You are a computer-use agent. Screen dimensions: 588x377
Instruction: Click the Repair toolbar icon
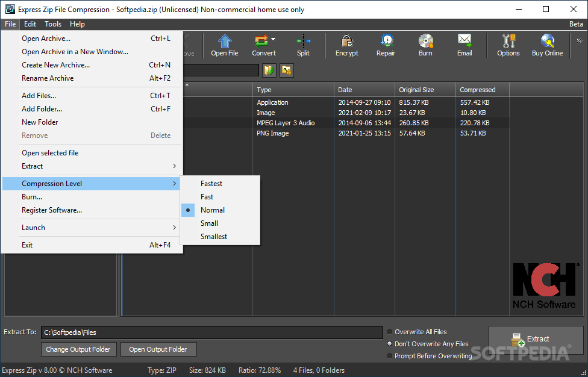(x=386, y=45)
